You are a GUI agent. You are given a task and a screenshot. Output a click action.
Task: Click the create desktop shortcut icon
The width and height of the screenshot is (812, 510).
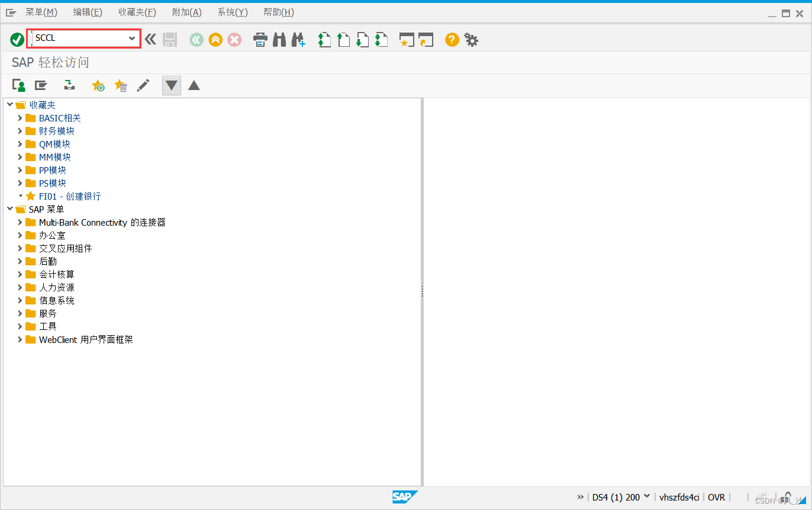pos(426,40)
